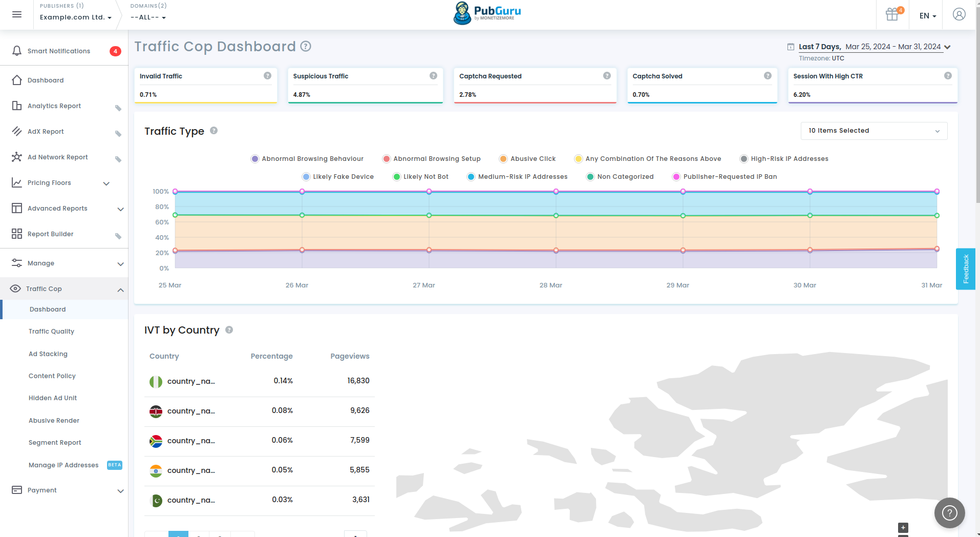Click the Feedback button on the right edge
The image size is (980, 537).
(965, 268)
